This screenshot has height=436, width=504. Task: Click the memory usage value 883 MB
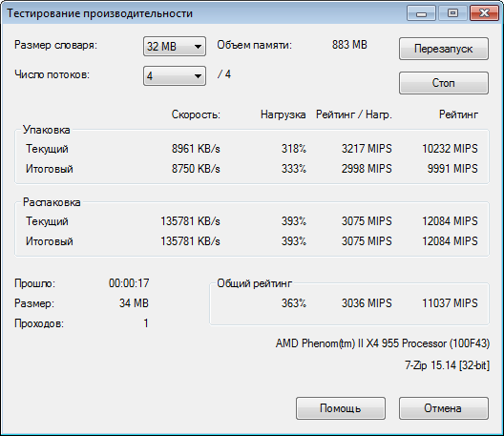coord(349,45)
